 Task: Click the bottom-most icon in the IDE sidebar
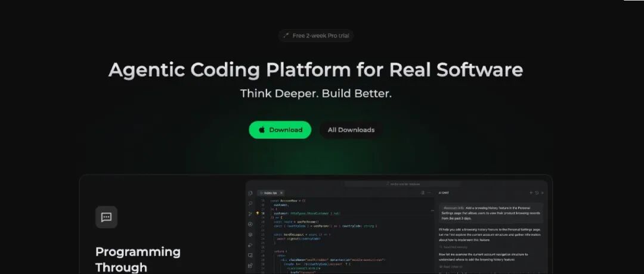250,266
